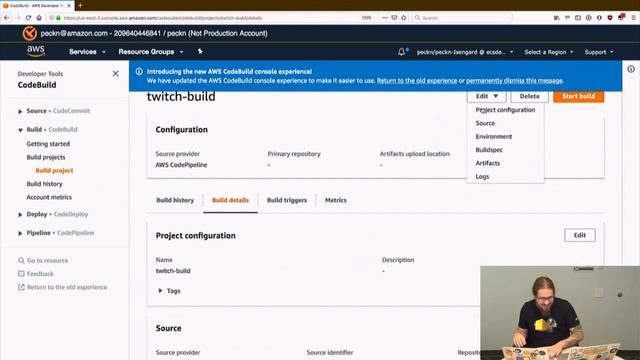Click the Start build button
The image size is (640, 360).
point(578,96)
